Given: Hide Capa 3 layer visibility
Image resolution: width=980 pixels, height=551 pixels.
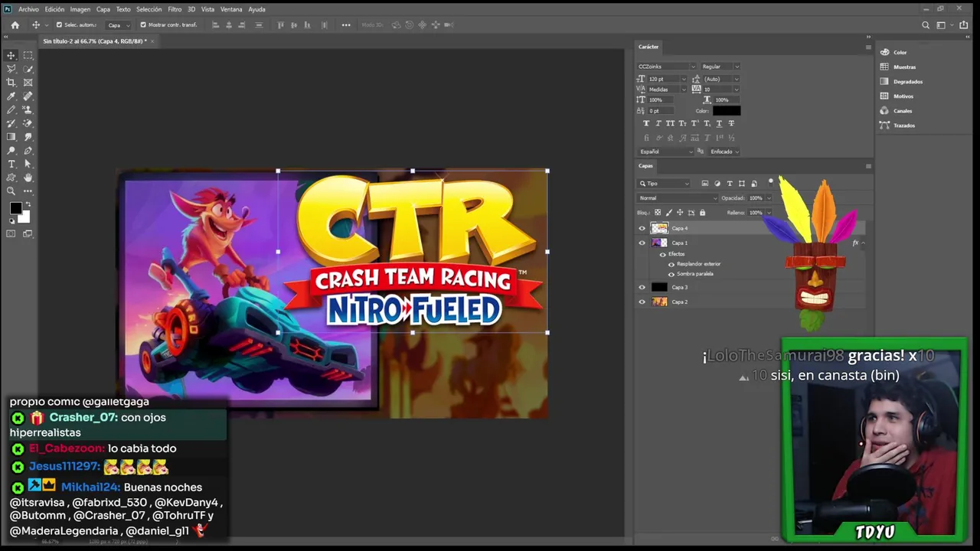Looking at the screenshot, I should [642, 287].
